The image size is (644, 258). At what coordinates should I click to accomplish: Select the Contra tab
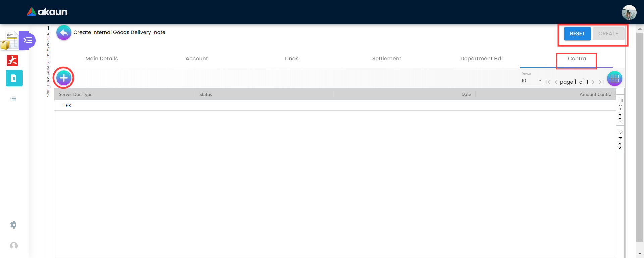tap(577, 59)
